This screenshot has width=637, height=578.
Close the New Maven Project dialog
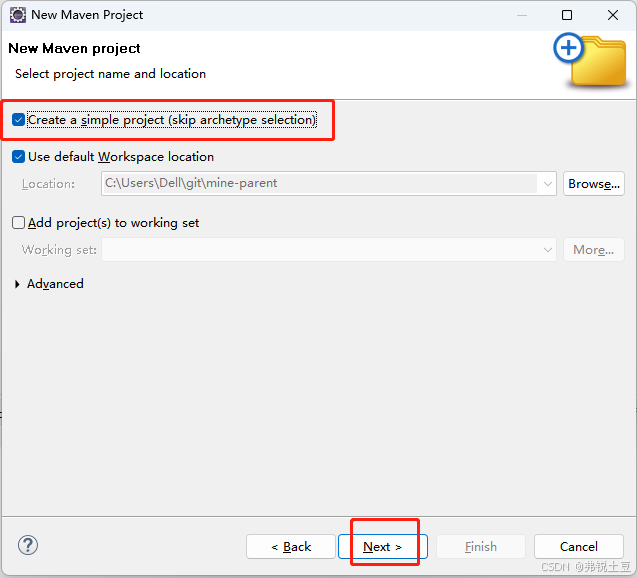click(x=613, y=15)
